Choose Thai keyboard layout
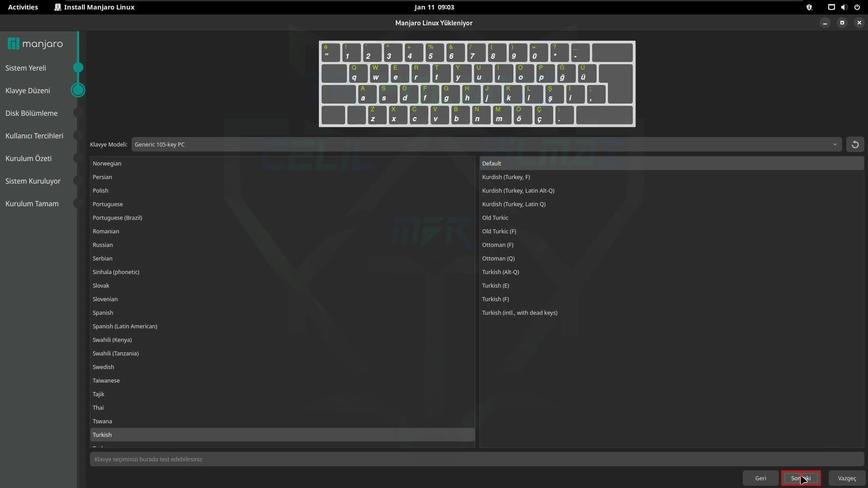The image size is (868, 488). pos(282,407)
